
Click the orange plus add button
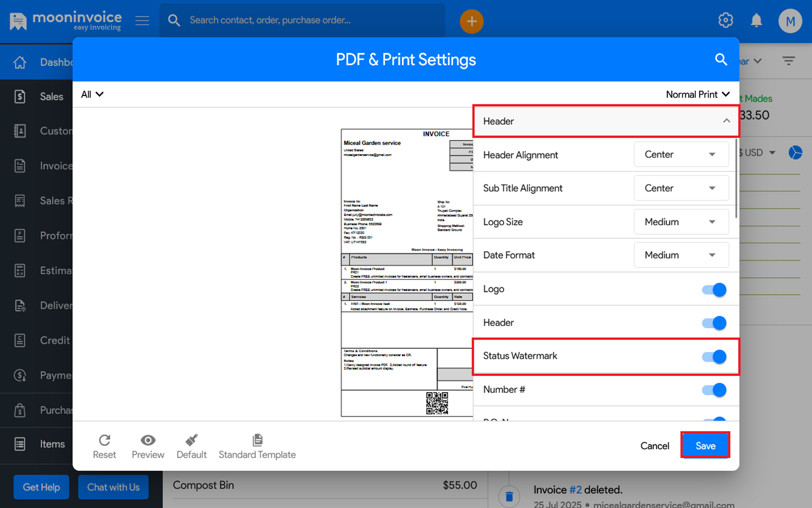471,21
